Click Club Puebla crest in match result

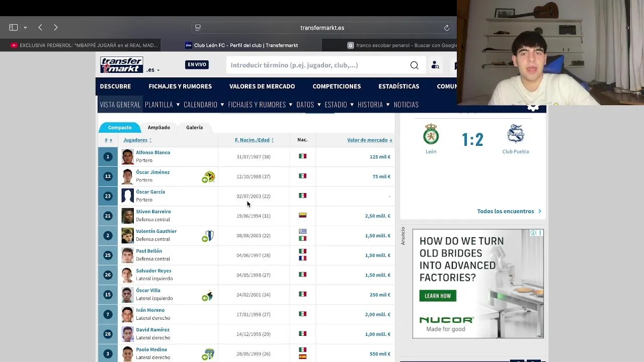[515, 134]
